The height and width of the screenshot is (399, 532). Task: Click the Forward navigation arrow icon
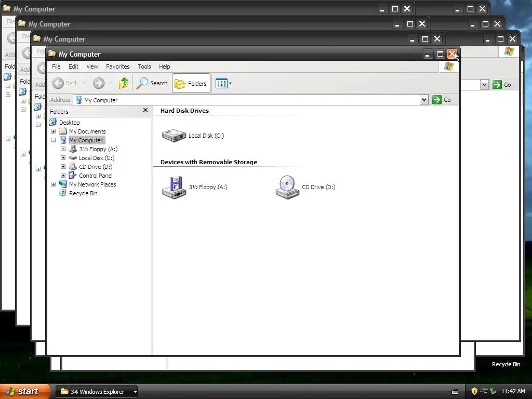[x=99, y=83]
